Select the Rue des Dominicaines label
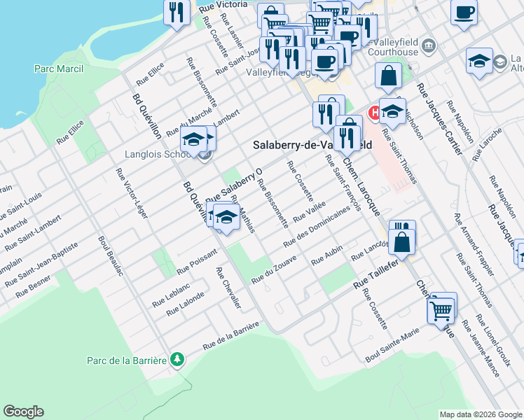The image size is (524, 420). [317, 227]
